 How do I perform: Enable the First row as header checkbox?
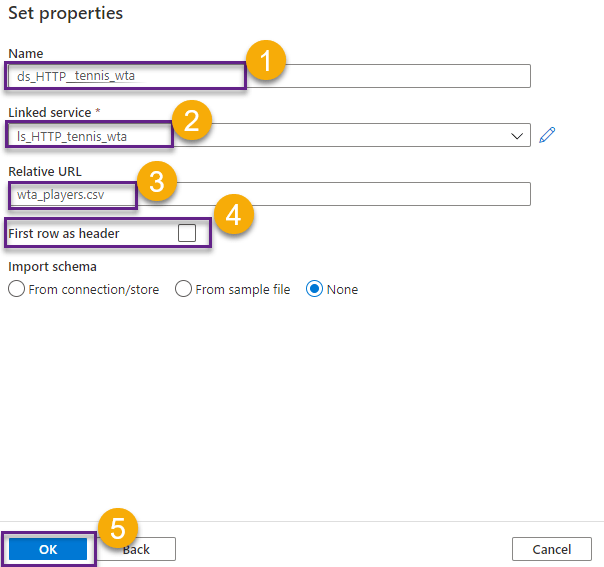186,233
